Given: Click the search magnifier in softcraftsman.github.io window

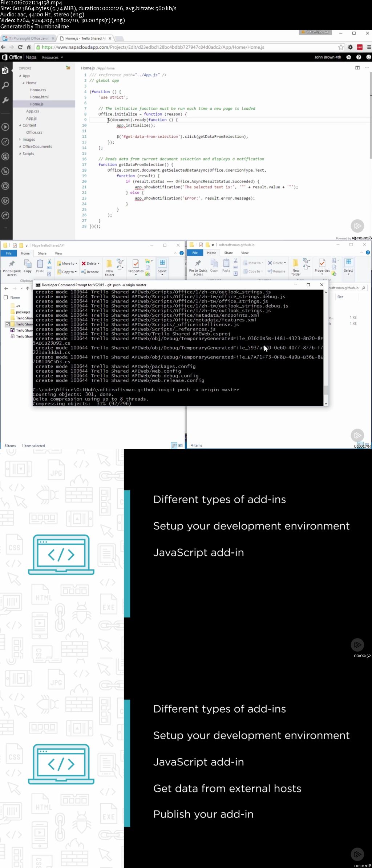Looking at the screenshot, I should [363, 288].
